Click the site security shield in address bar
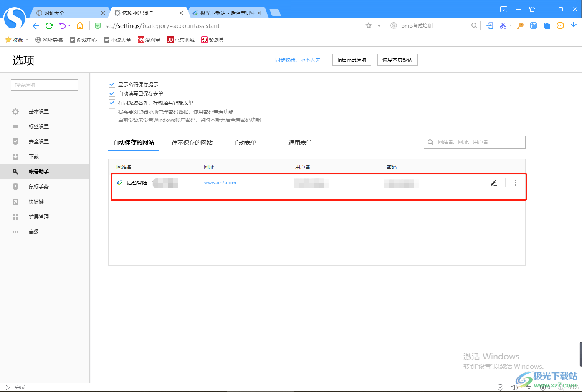The width and height of the screenshot is (582, 392). 98,26
